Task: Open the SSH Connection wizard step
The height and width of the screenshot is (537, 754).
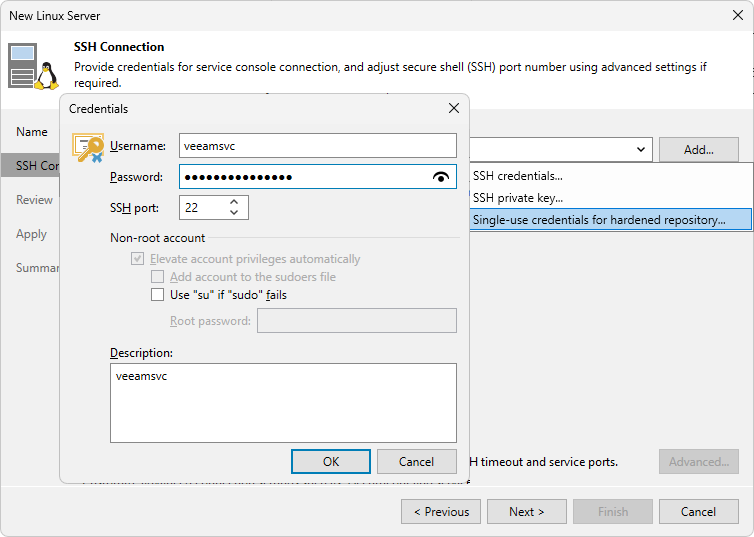Action: (x=32, y=165)
